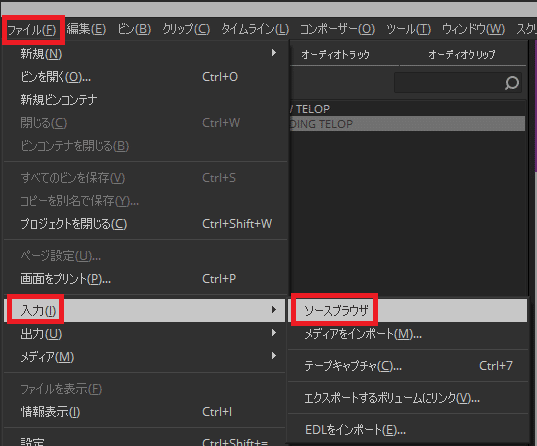This screenshot has height=446, width=537.
Task: Select 新規ビンコンテナ menu entry
Action: coord(145,100)
